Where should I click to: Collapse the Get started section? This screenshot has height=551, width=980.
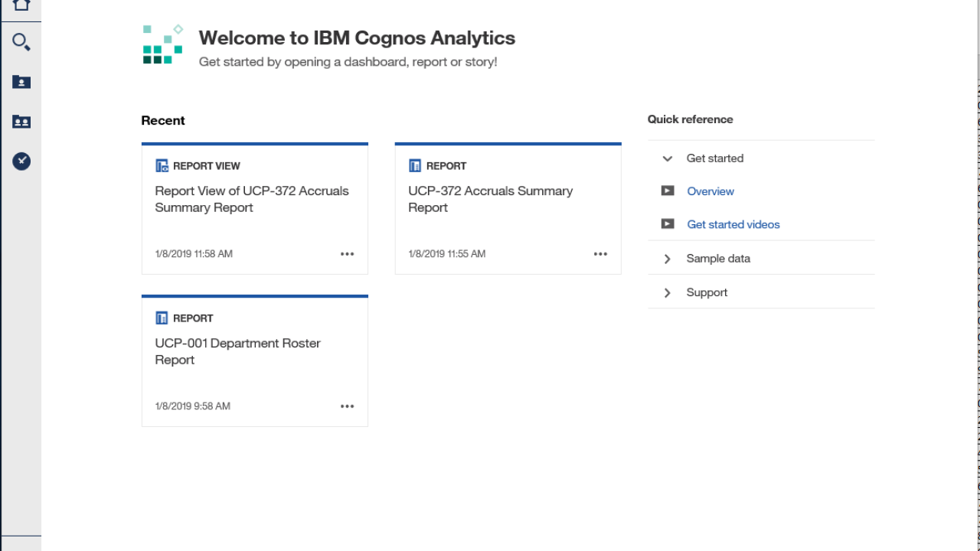668,158
